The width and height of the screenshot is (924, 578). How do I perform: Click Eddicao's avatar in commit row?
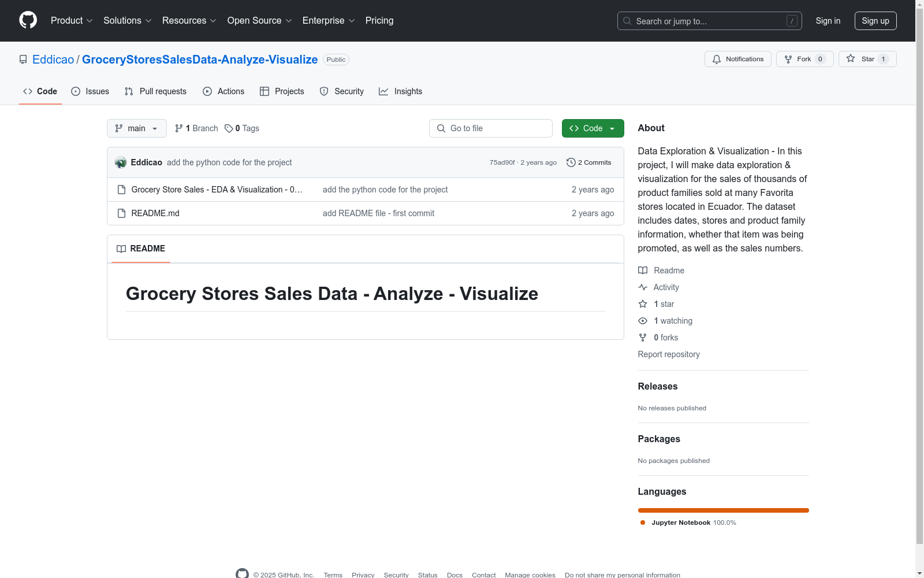[x=121, y=162]
